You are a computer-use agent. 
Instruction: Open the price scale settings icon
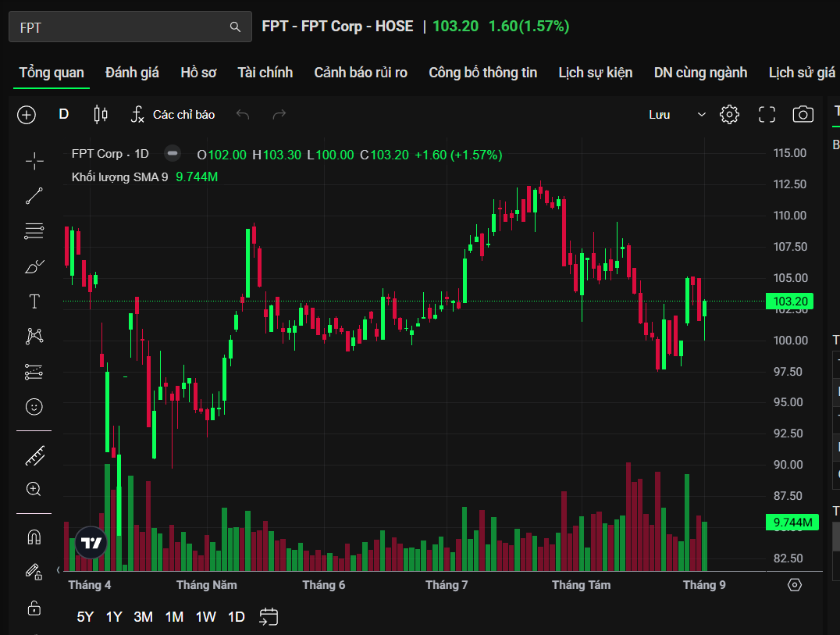[x=795, y=585]
